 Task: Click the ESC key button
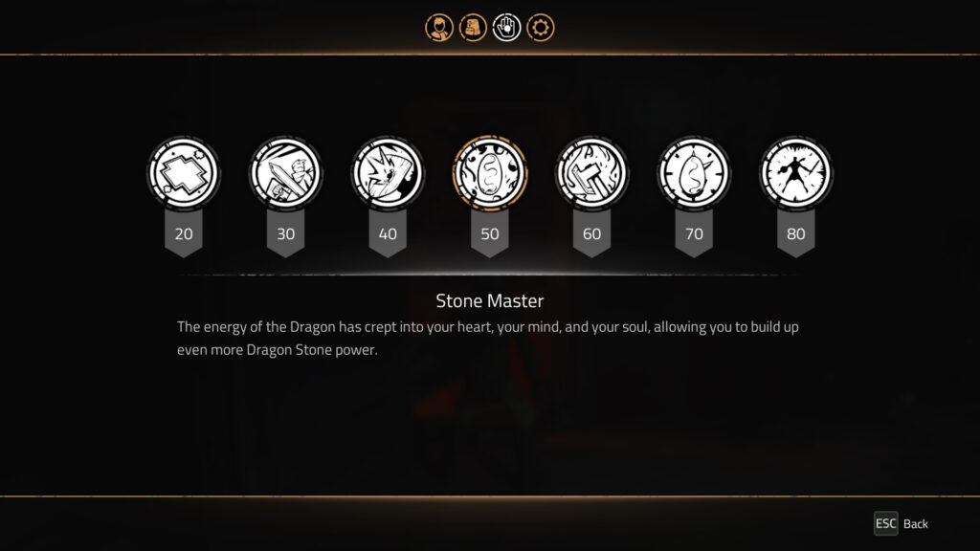coord(885,523)
